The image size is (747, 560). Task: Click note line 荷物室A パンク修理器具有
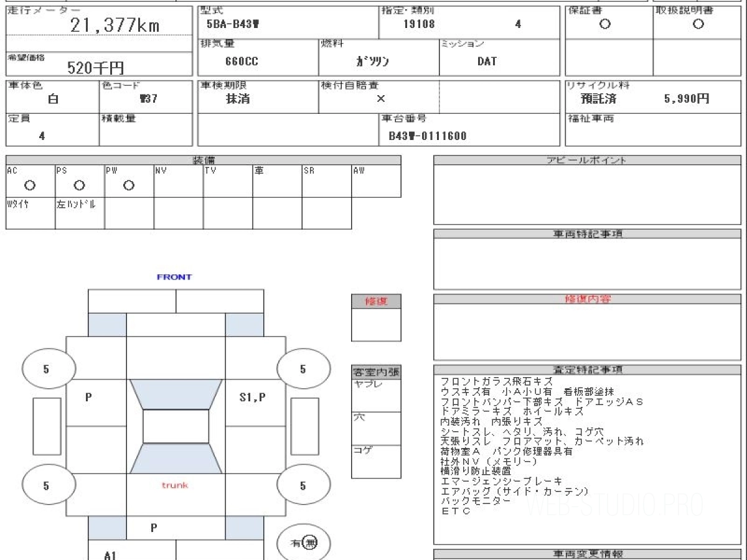(506, 451)
